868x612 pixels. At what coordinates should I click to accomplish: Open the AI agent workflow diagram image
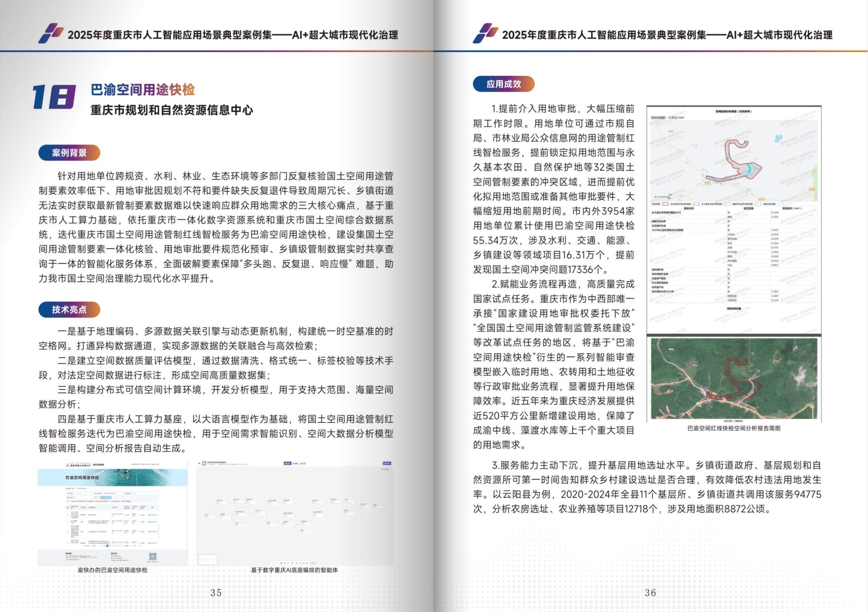[x=294, y=514]
